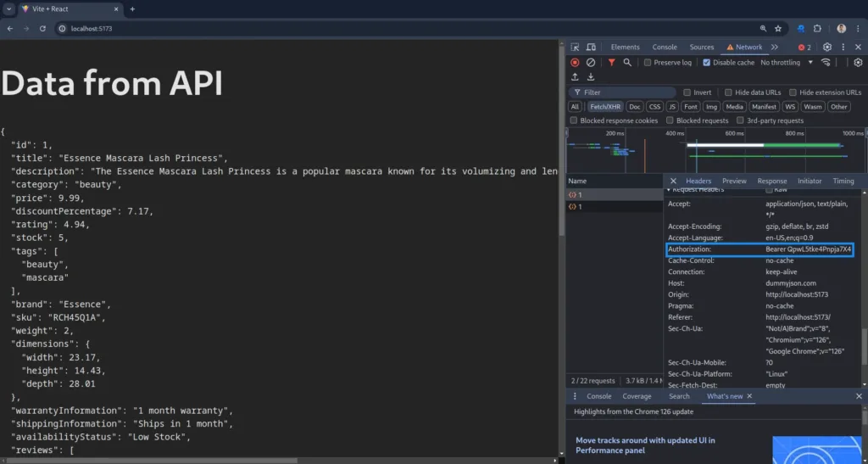Open the Sources tab
Screen dimensions: 868x464
701,47
